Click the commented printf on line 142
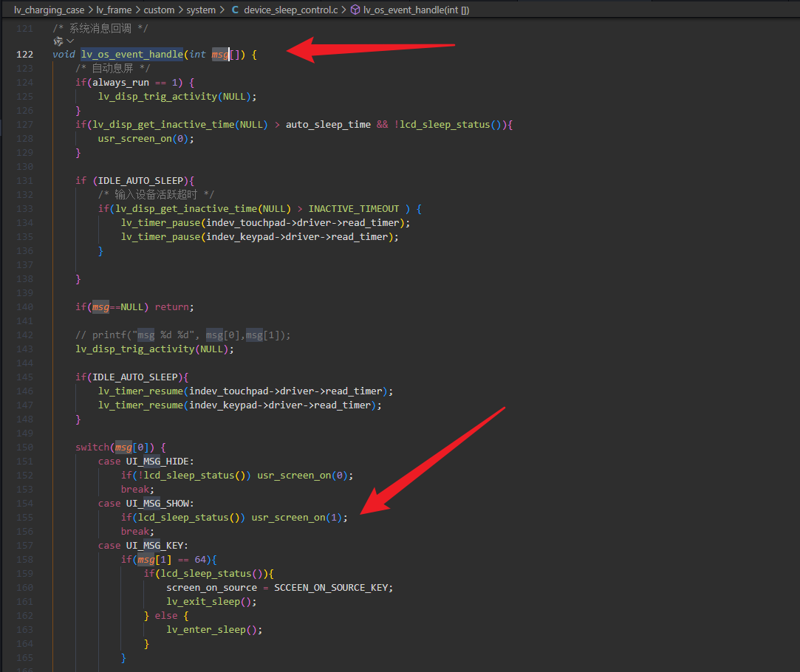800x672 pixels. tap(182, 335)
